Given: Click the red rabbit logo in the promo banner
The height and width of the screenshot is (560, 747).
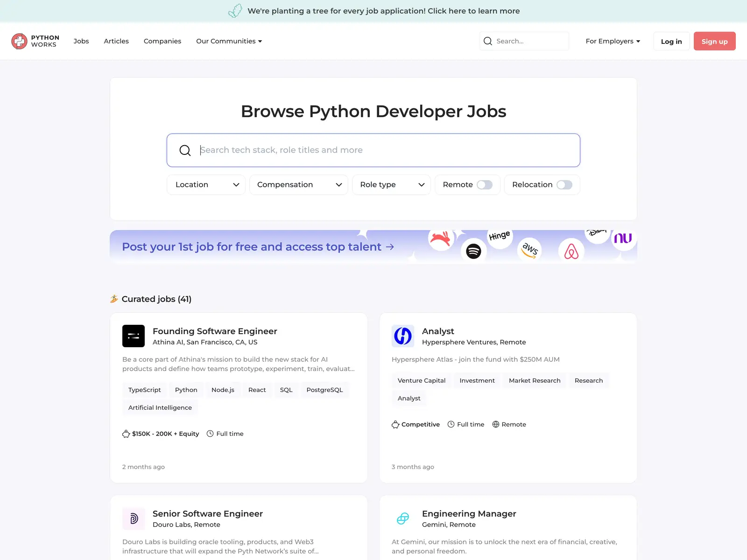Looking at the screenshot, I should click(440, 239).
